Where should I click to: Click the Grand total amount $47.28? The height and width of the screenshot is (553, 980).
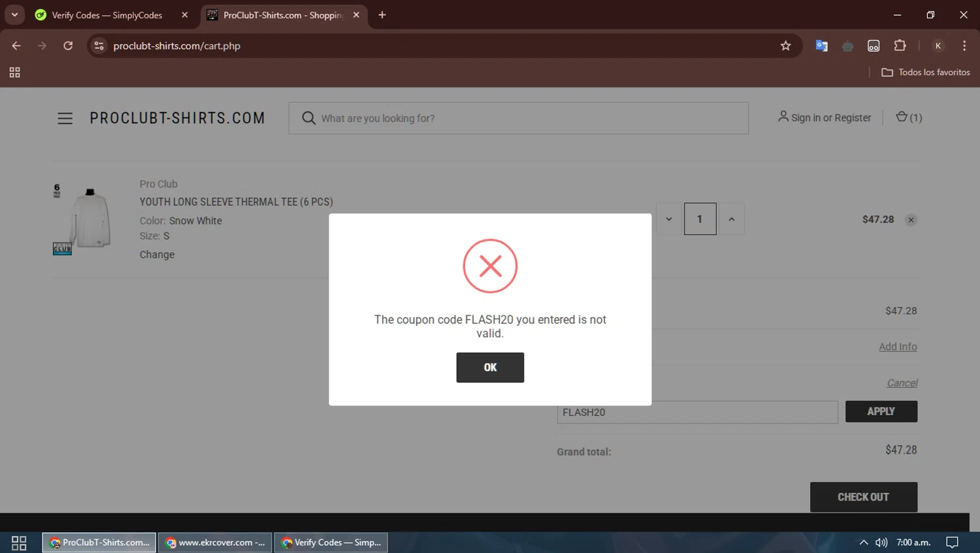point(901,450)
